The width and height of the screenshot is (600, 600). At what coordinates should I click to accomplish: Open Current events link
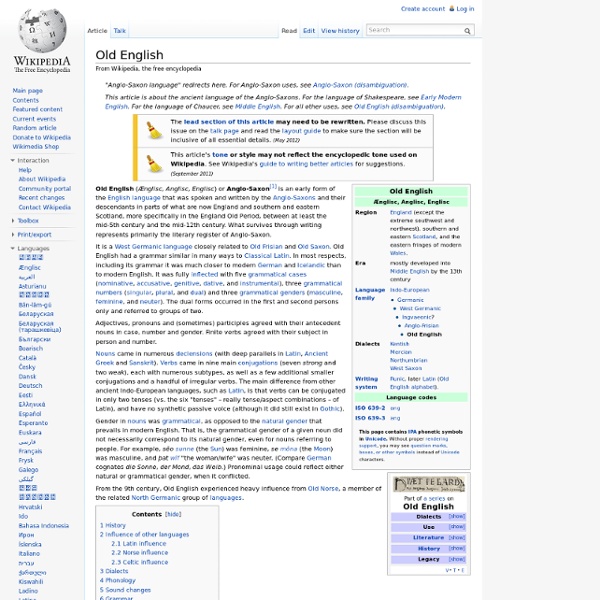click(34, 119)
